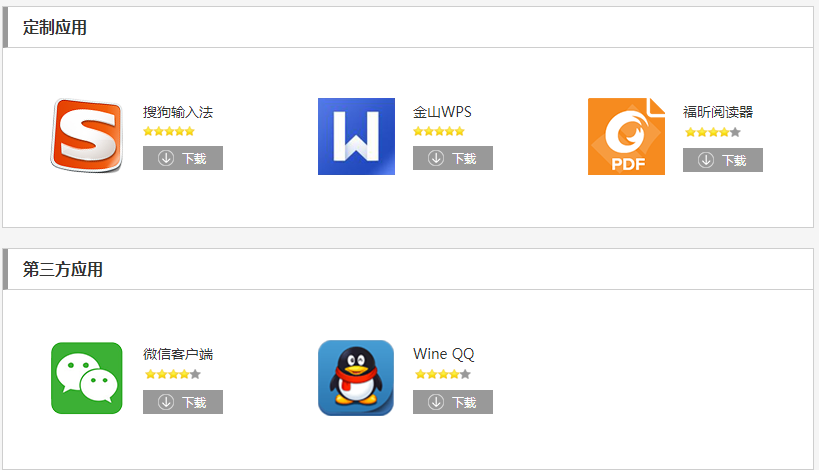This screenshot has width=819, height=470.
Task: Click the 下载 button for 福昕阅读器
Action: (x=723, y=160)
